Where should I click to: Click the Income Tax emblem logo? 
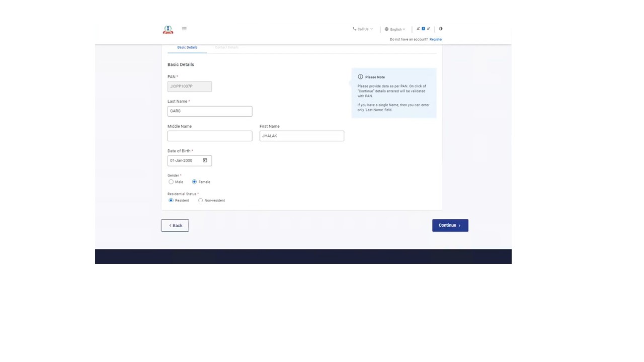pos(168,30)
